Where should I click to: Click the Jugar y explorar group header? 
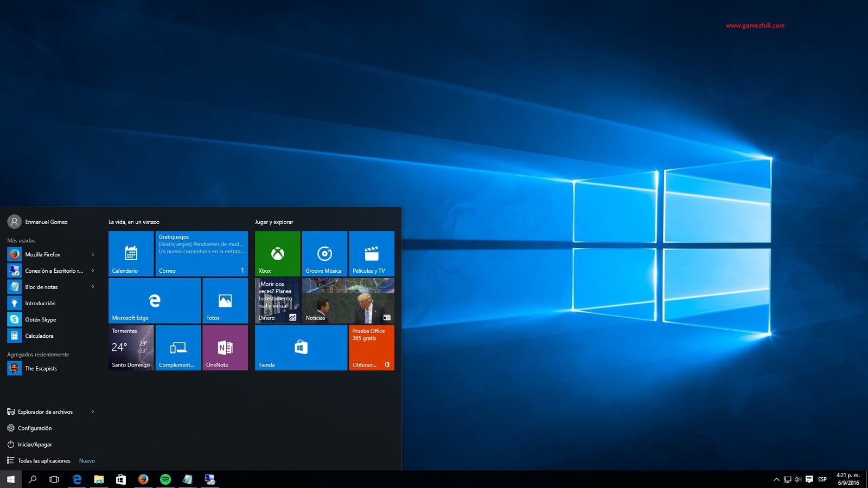pos(274,222)
